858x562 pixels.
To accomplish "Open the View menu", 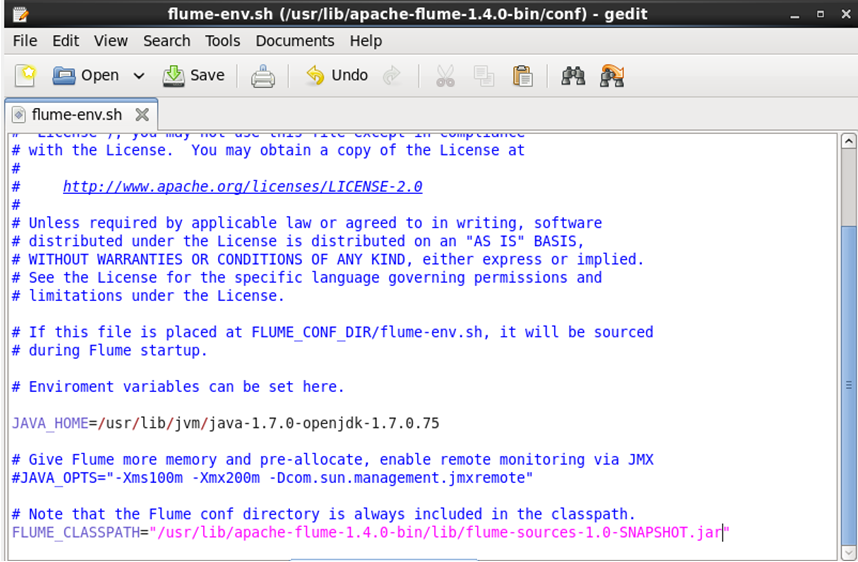I will (x=111, y=41).
